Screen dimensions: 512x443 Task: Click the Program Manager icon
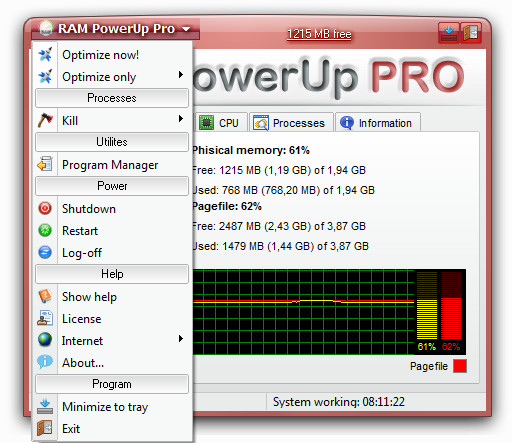click(45, 164)
